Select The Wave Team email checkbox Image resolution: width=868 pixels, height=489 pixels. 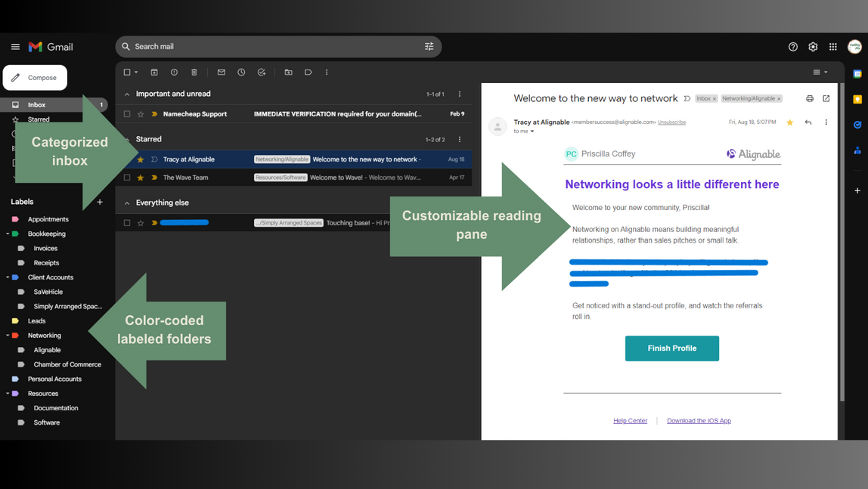[x=127, y=178]
